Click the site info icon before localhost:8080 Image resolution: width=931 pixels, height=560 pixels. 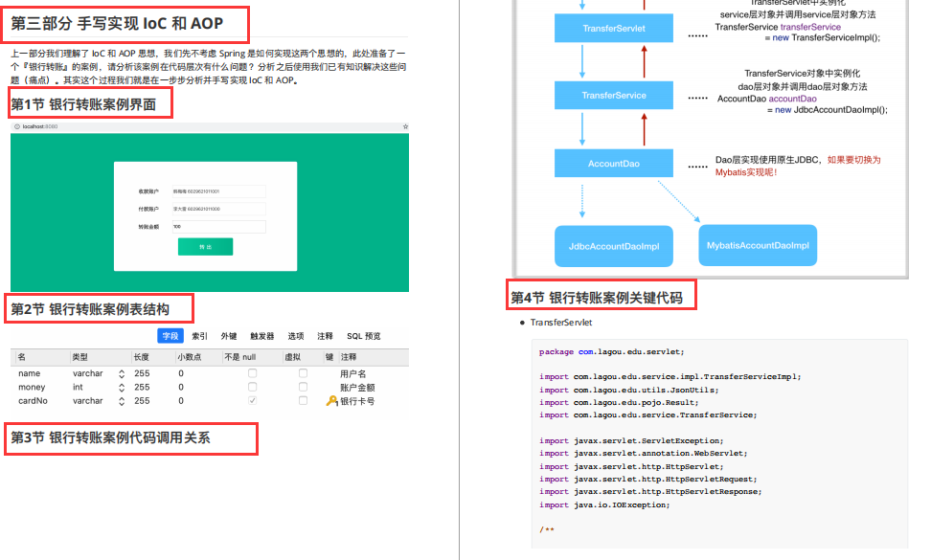coord(17,126)
